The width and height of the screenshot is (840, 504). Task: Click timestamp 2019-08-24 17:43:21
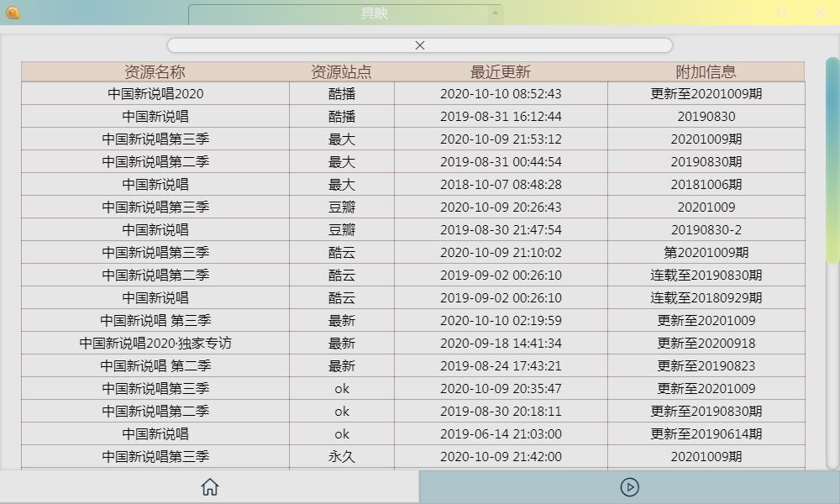point(501,365)
